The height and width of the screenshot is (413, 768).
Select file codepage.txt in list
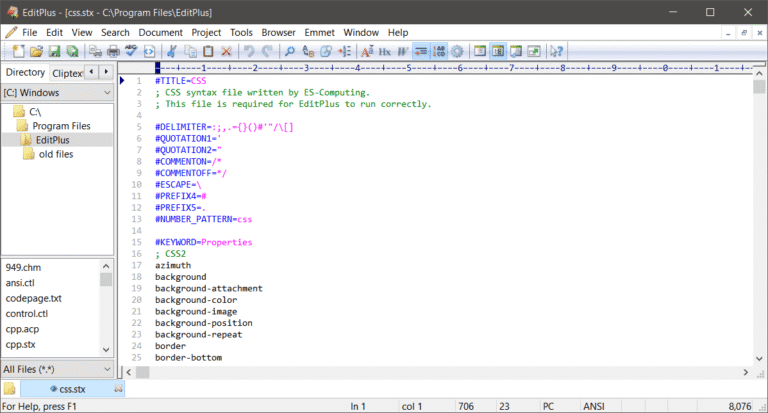coord(33,298)
